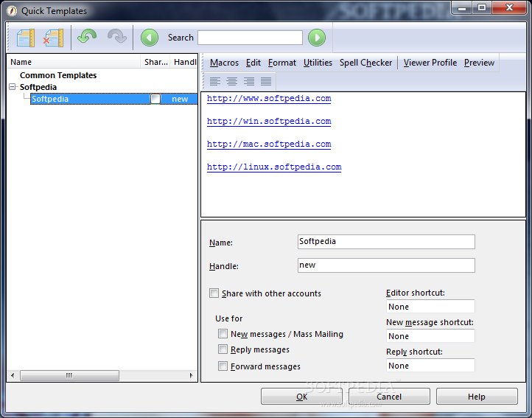Select the Softpedia group tree item
Screen dimensions: 532x418
point(38,87)
